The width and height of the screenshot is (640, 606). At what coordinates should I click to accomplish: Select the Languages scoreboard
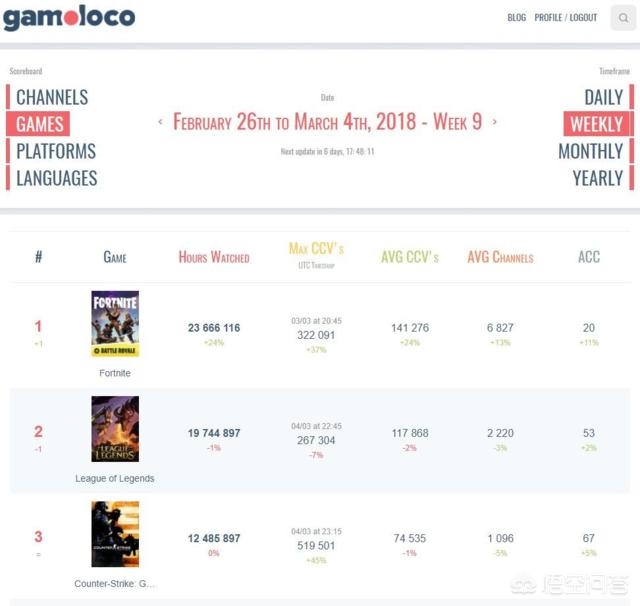point(57,178)
